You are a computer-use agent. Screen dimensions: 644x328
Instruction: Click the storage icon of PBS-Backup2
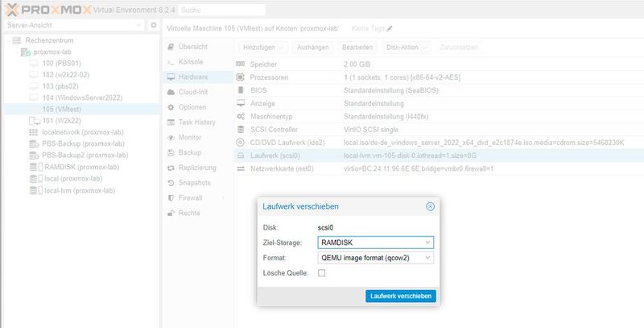(34, 156)
